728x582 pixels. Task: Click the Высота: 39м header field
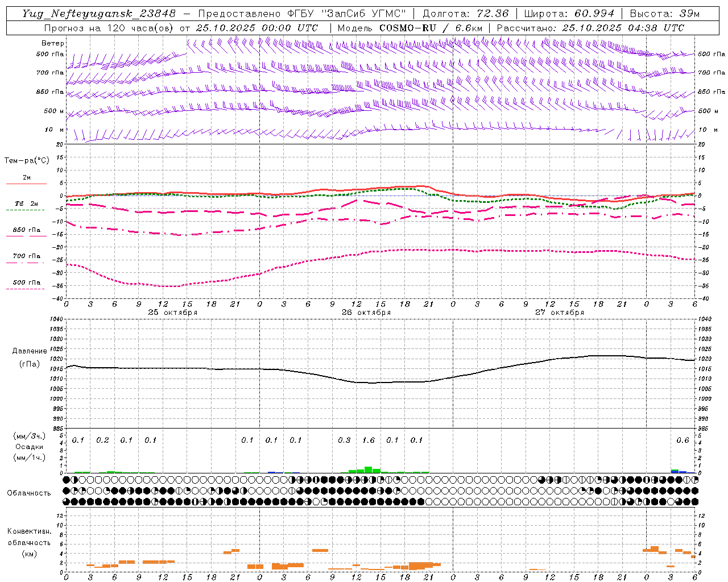click(x=665, y=14)
